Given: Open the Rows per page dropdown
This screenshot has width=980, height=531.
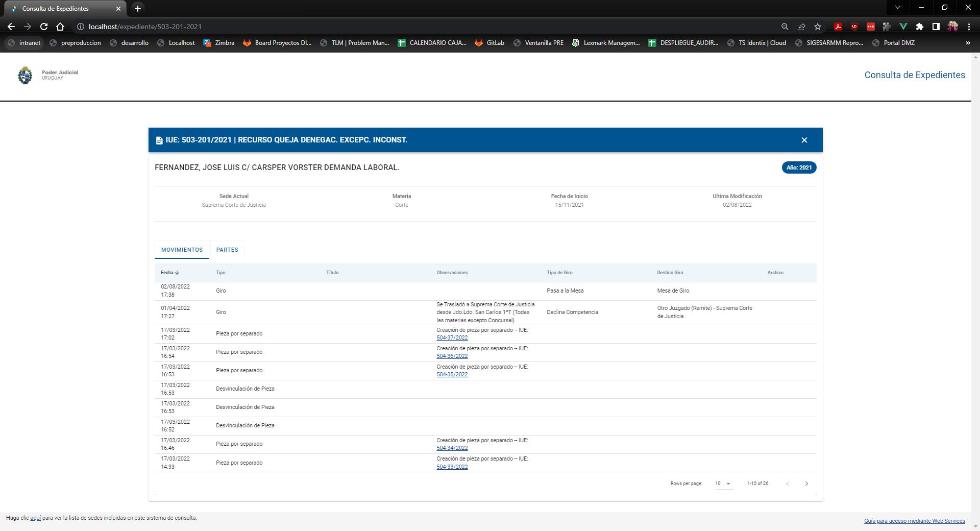Looking at the screenshot, I should pyautogui.click(x=723, y=484).
